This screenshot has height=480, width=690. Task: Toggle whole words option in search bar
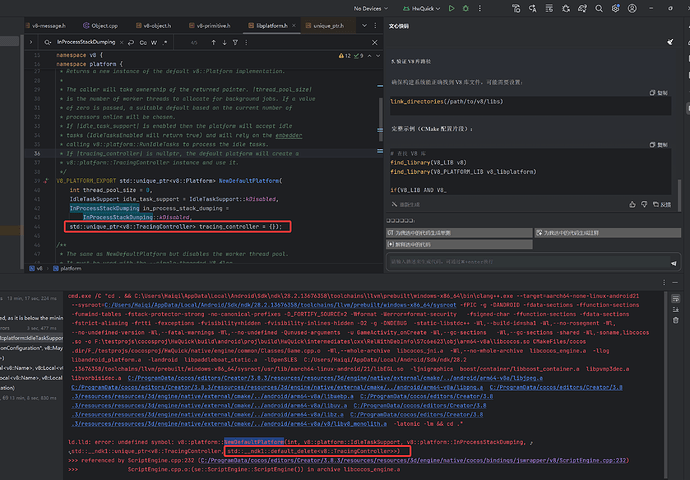(x=153, y=42)
